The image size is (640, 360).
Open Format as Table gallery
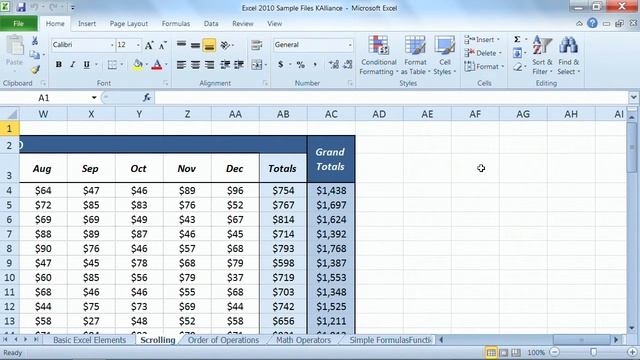pyautogui.click(x=415, y=55)
